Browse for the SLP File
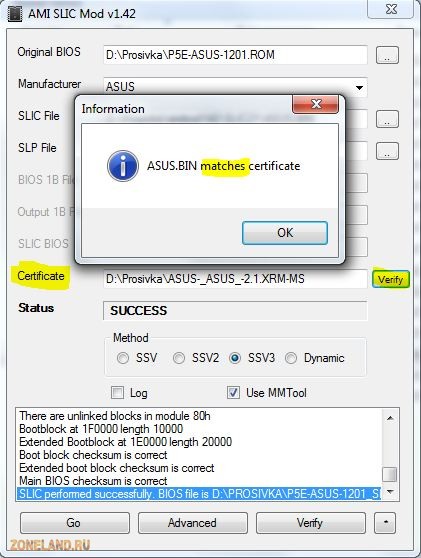Screen dimensions: 421x558 click(x=387, y=151)
